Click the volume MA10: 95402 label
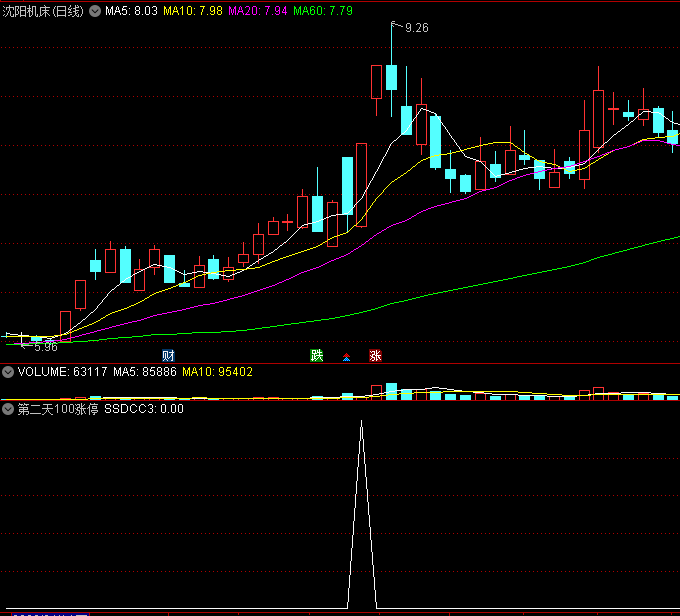680x616 pixels. tap(217, 372)
